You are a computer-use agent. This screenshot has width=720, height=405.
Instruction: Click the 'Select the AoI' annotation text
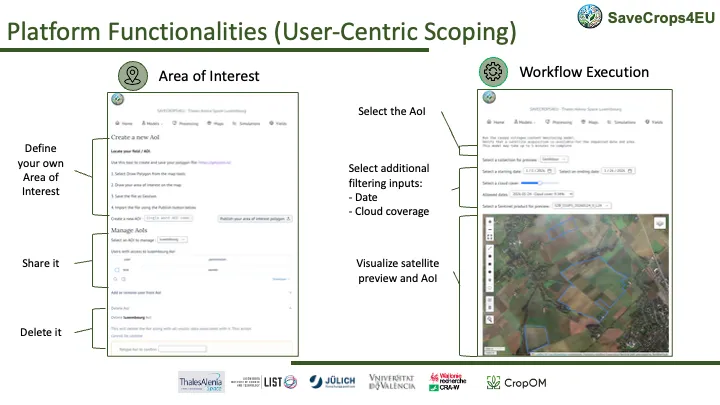(x=392, y=111)
